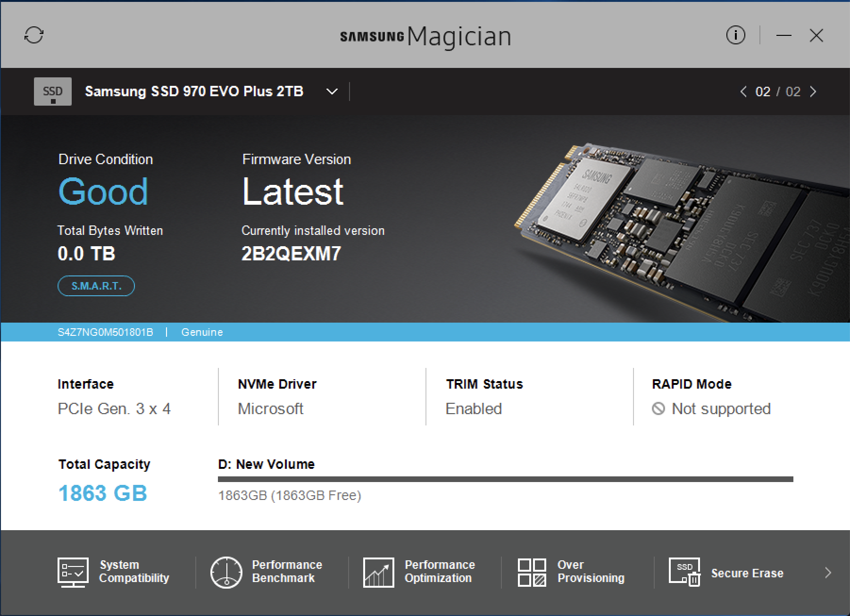Open the information icon in the title bar
This screenshot has height=616, width=850.
[x=735, y=35]
